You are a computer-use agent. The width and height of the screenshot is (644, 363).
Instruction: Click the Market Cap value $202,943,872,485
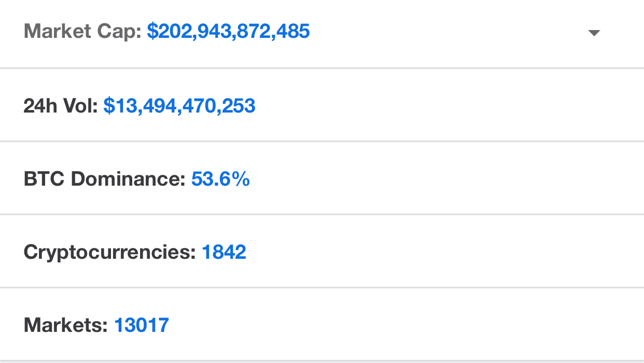[x=229, y=32]
